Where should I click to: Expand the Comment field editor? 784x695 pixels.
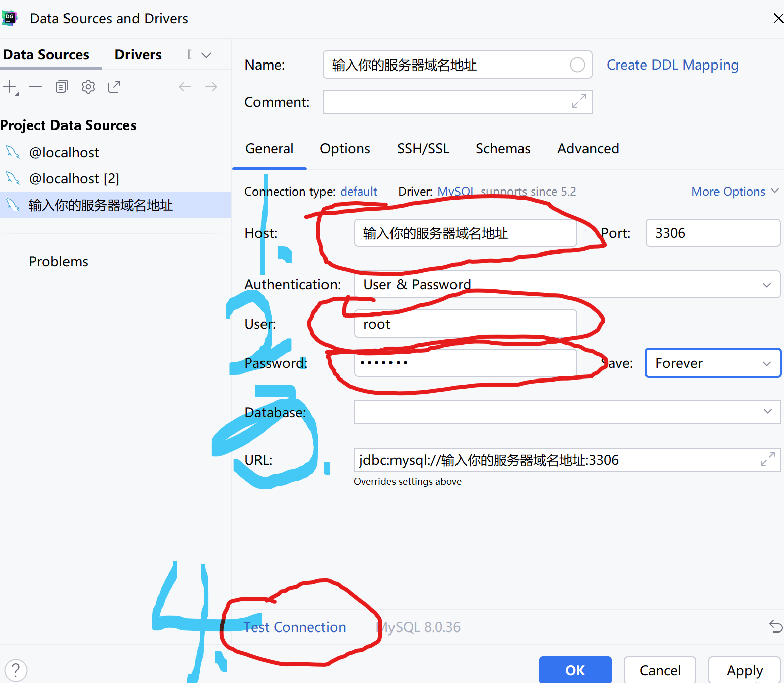579,101
